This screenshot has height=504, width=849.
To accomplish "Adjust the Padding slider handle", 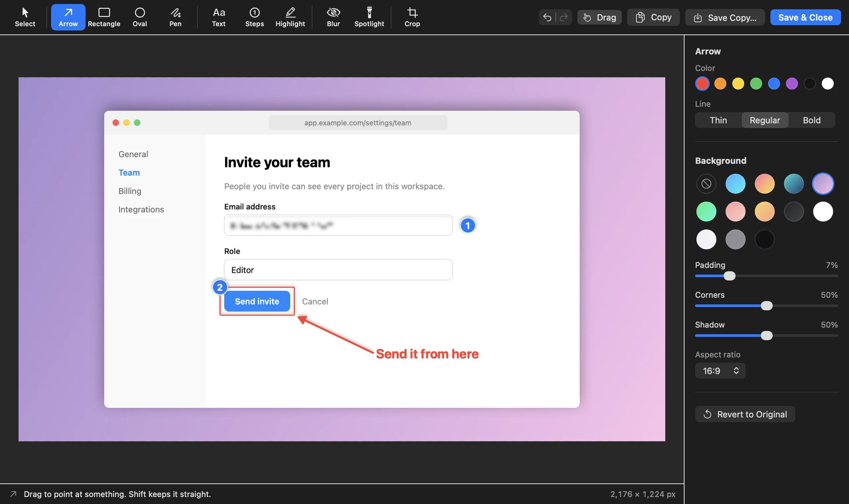I will click(729, 276).
